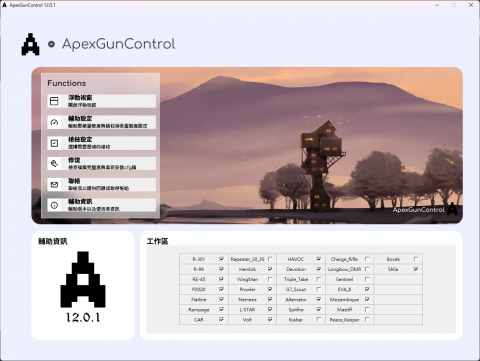Click the 輔助資訊 card heading above the logo
Image resolution: width=480 pixels, height=361 pixels.
tap(53, 241)
